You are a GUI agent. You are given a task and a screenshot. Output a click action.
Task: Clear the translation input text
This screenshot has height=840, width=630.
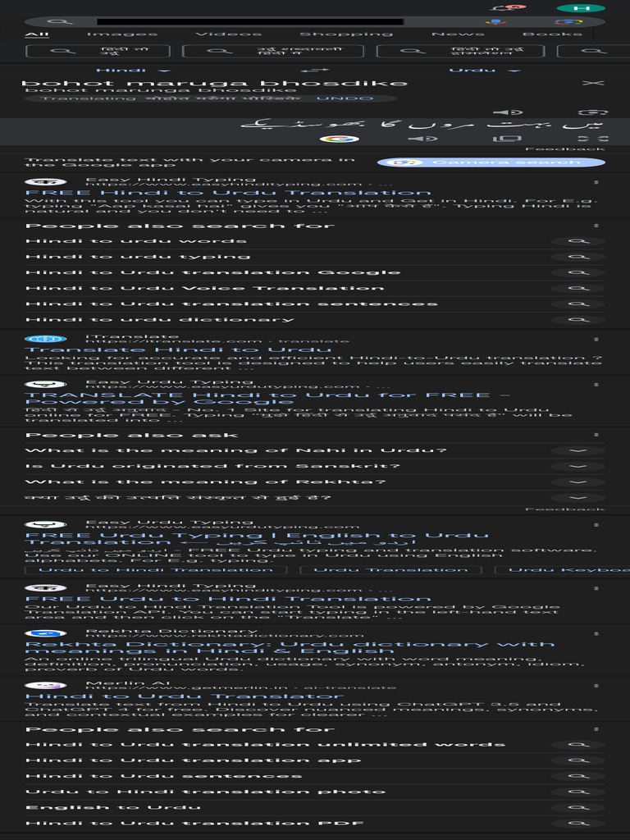(593, 83)
